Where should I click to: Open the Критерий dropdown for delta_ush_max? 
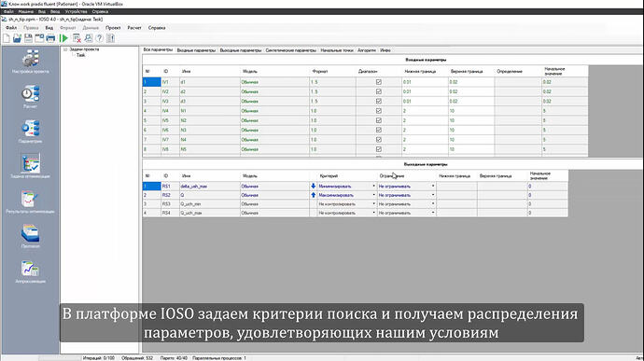[x=373, y=186]
